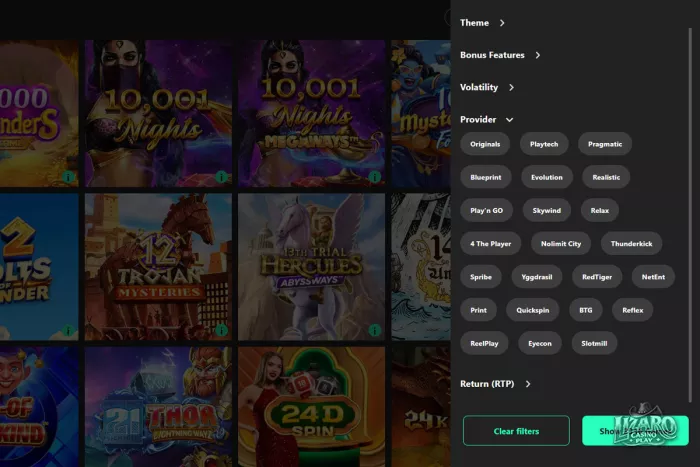Open the 21 Thor Lightning Ways thumbnail

[158, 407]
